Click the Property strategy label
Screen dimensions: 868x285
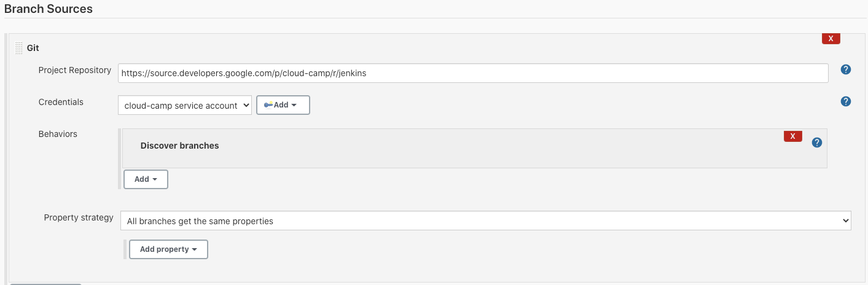79,217
